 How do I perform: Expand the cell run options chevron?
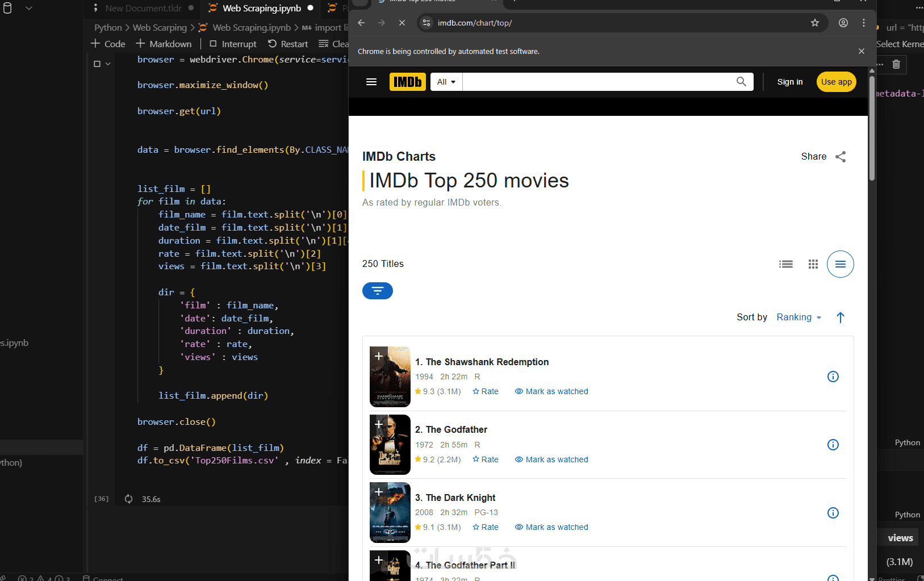(x=108, y=64)
